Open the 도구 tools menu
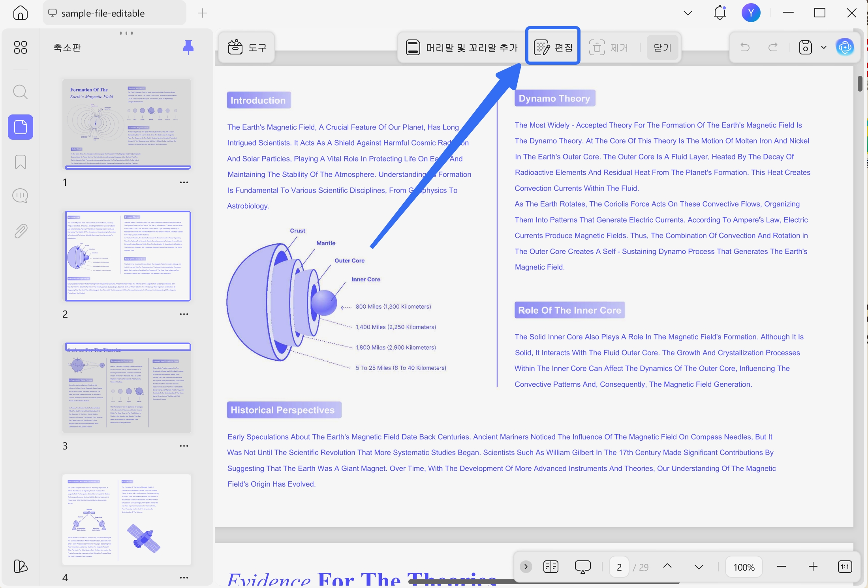The height and width of the screenshot is (588, 868). tap(247, 47)
